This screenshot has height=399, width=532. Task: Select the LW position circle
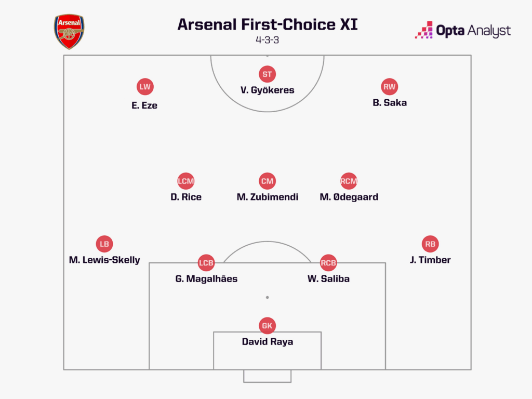tap(145, 87)
